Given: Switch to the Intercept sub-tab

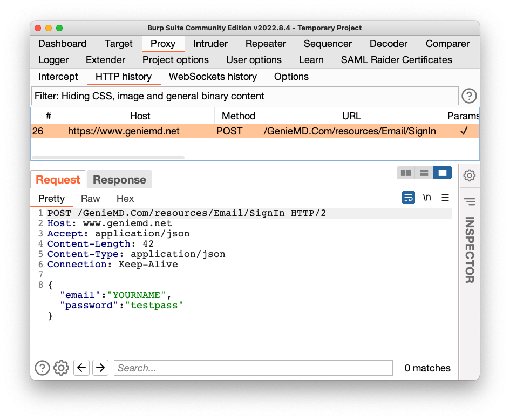Looking at the screenshot, I should [58, 77].
